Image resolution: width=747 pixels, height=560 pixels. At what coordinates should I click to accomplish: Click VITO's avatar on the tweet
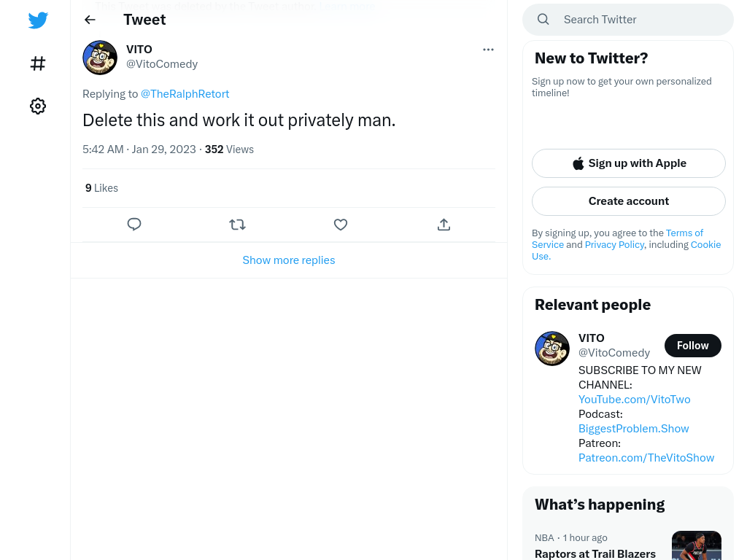coord(100,58)
